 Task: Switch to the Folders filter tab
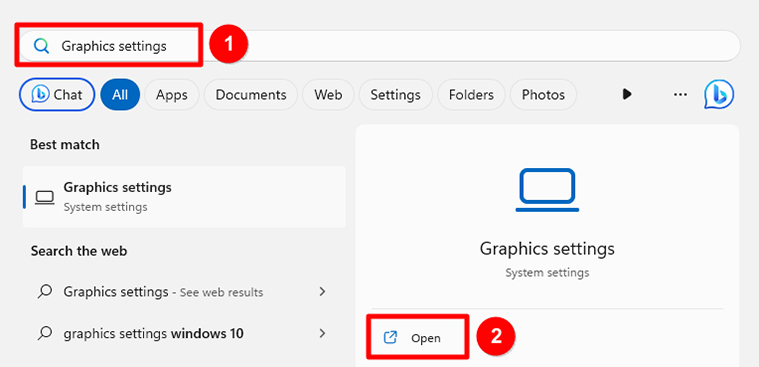(471, 94)
